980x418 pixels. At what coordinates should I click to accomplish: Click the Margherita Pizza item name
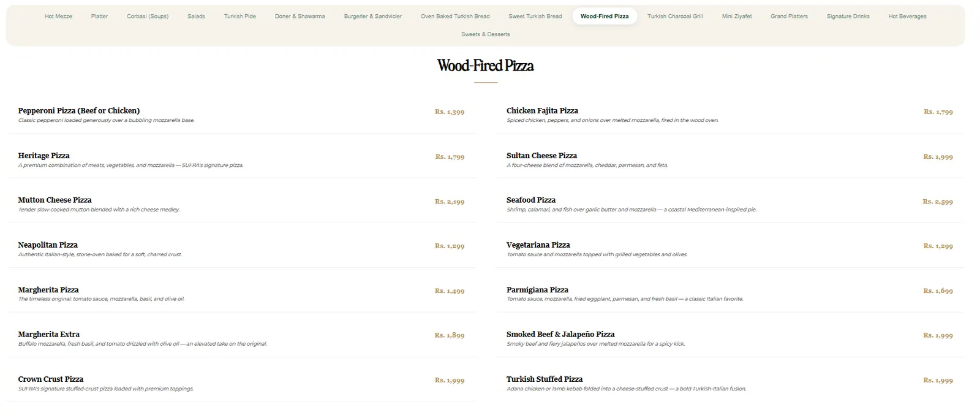(x=48, y=290)
